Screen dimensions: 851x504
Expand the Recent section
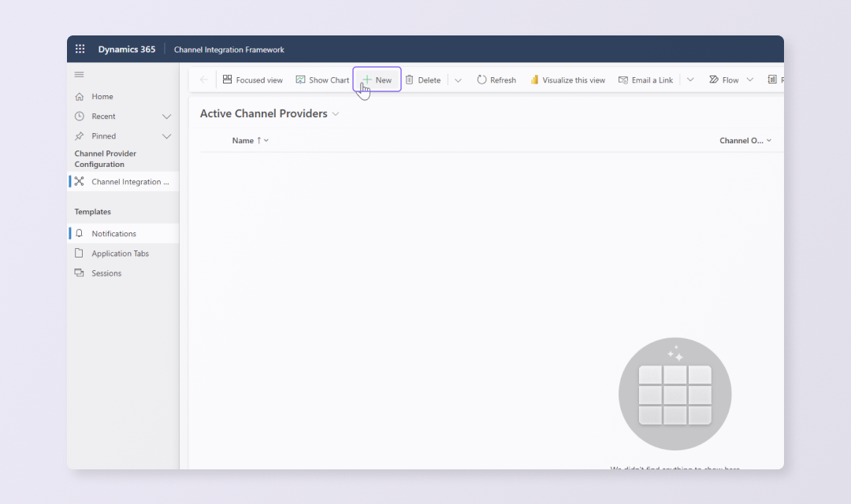pyautogui.click(x=166, y=117)
